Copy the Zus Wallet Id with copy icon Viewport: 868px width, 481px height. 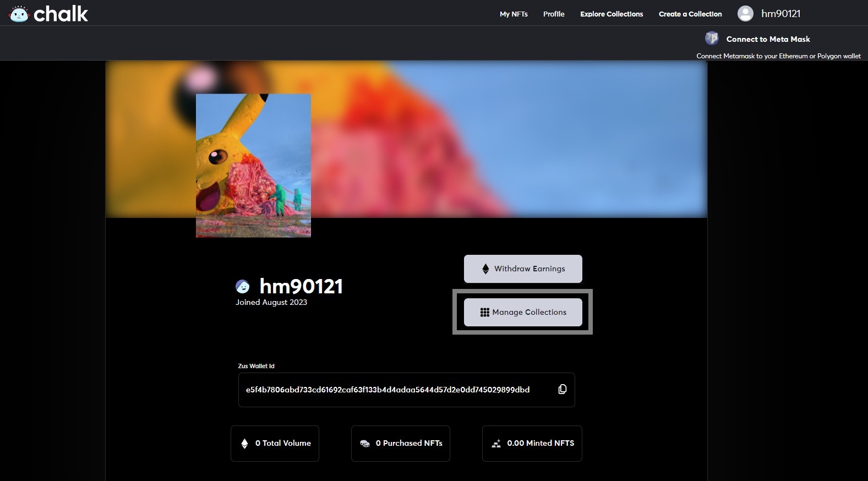[562, 390]
